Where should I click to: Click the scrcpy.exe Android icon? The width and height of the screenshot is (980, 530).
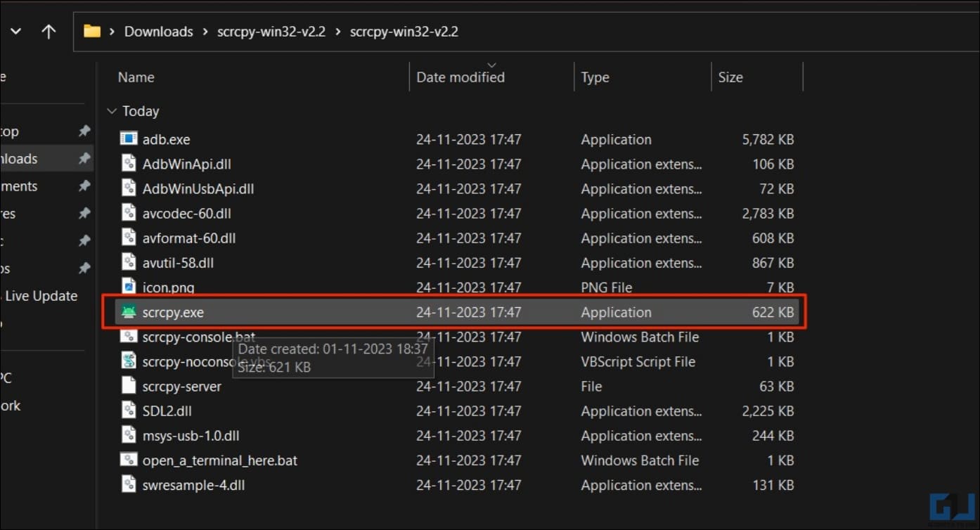129,312
